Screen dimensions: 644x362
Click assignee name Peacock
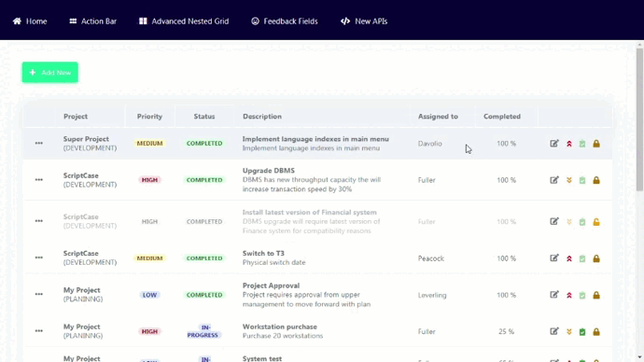point(431,258)
